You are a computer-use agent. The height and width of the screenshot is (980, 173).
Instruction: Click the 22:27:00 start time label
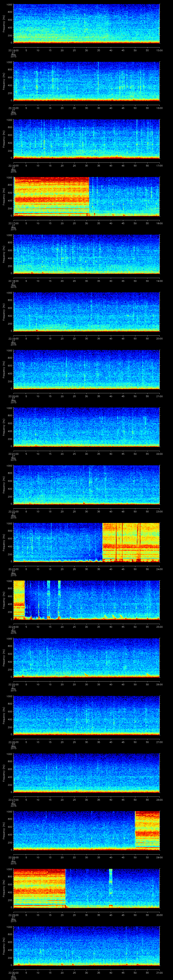(x=13, y=799)
